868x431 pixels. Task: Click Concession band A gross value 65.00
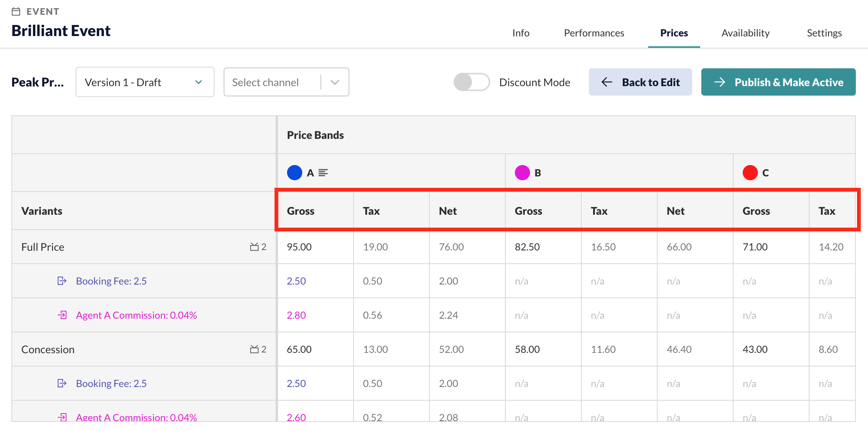point(299,349)
